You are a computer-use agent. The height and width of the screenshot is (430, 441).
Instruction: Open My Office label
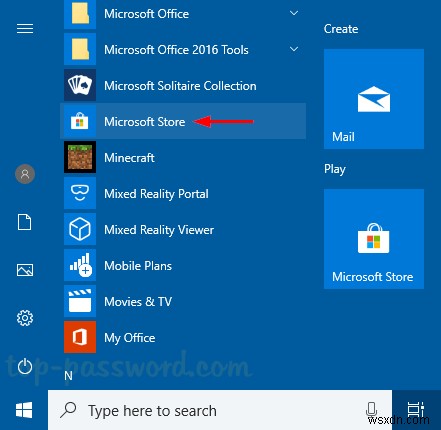130,338
